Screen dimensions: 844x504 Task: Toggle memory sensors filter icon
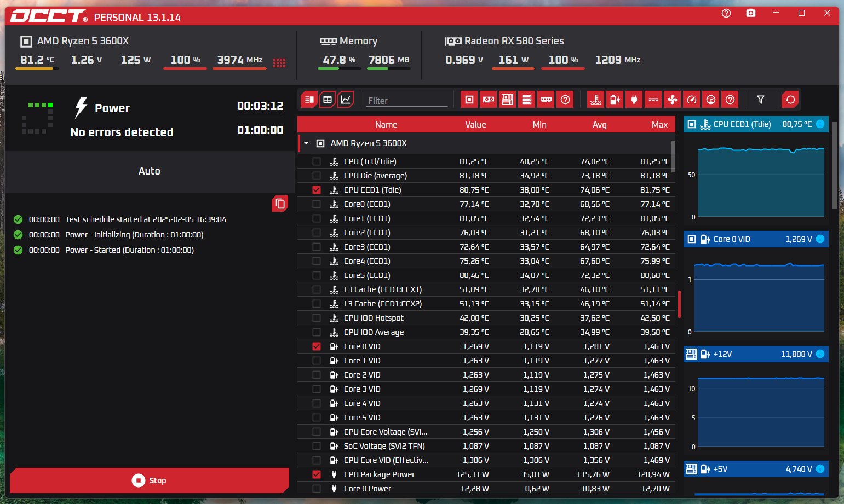546,100
